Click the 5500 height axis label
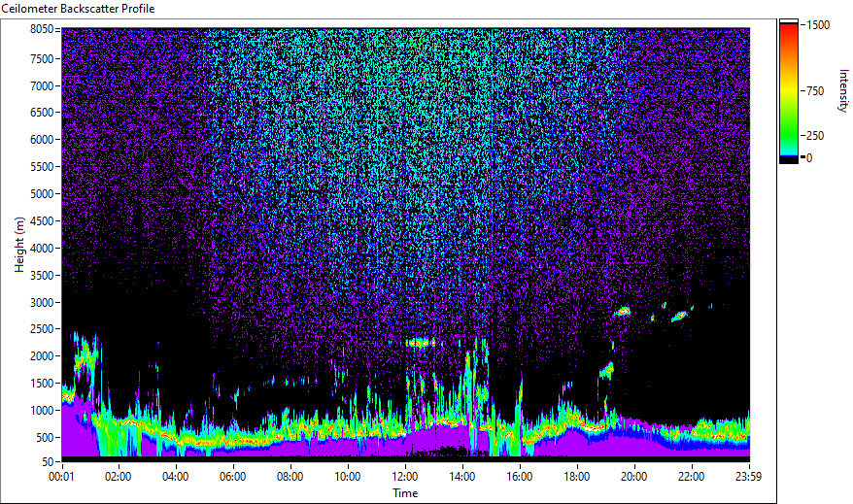The height and width of the screenshot is (504, 853). (x=42, y=167)
